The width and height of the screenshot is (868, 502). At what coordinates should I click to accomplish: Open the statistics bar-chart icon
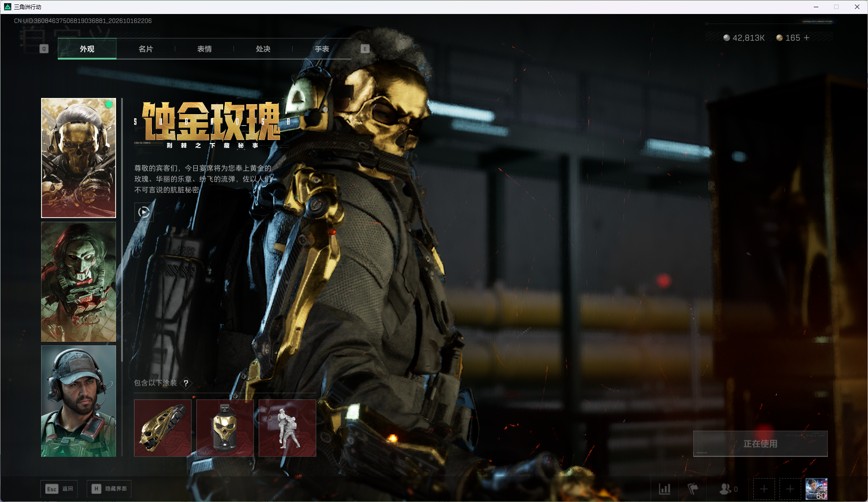(x=664, y=489)
